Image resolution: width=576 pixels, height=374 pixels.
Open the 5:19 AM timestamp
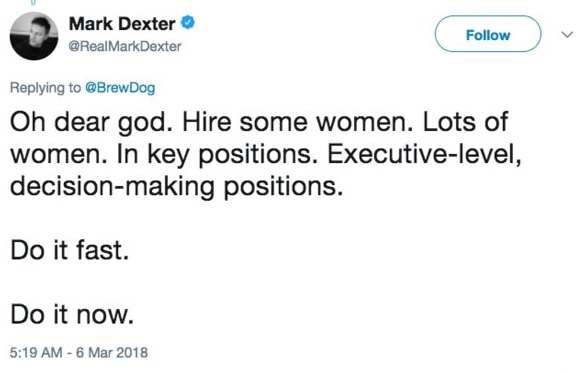(36, 353)
